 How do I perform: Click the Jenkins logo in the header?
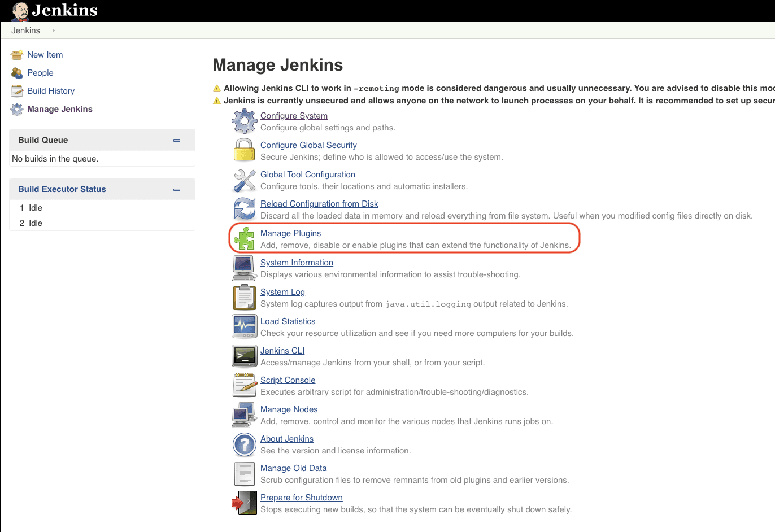55,11
